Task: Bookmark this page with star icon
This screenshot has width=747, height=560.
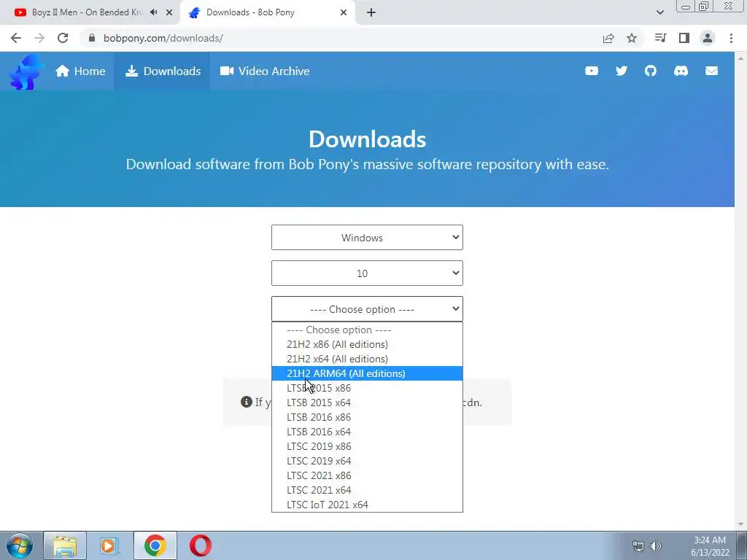Action: tap(632, 38)
